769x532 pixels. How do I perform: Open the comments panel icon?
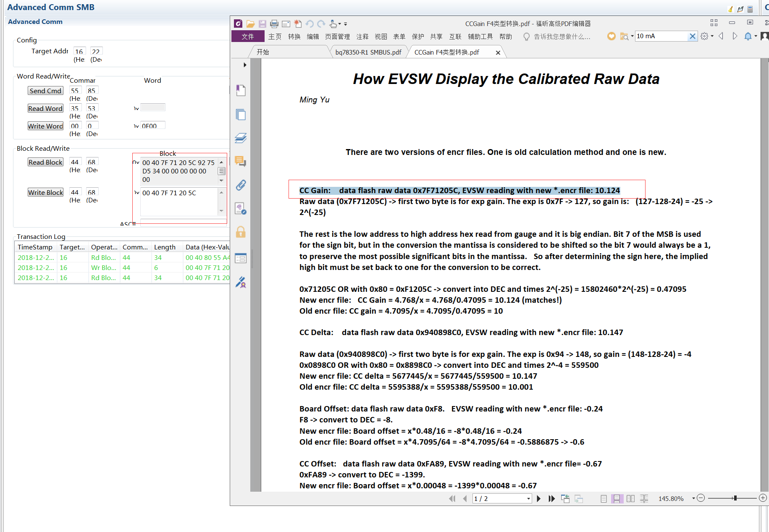(241, 161)
